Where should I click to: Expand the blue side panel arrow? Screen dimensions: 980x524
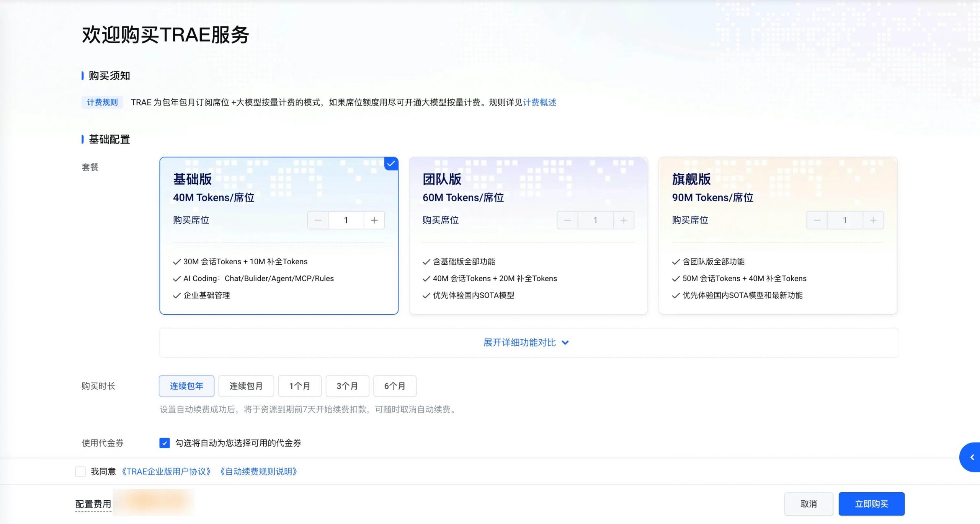(971, 457)
